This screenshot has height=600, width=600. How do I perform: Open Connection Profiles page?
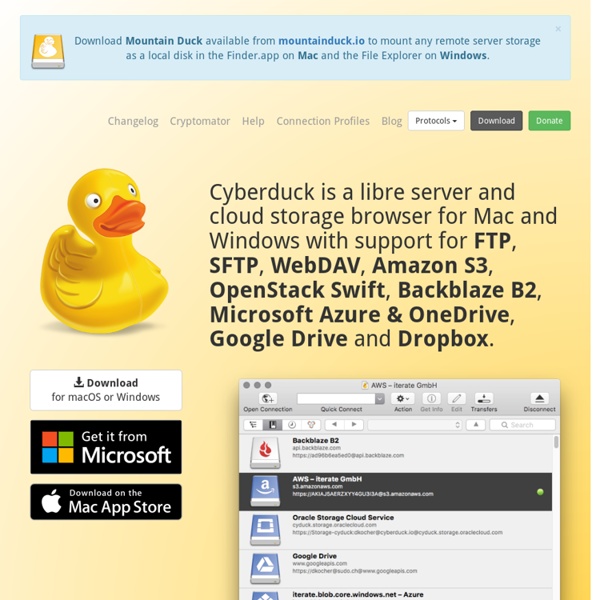pos(323,121)
